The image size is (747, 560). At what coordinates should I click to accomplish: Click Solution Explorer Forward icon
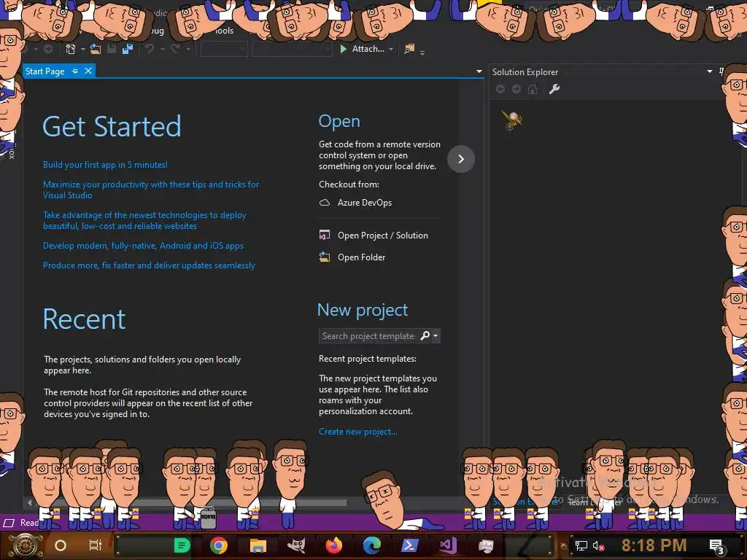[516, 89]
